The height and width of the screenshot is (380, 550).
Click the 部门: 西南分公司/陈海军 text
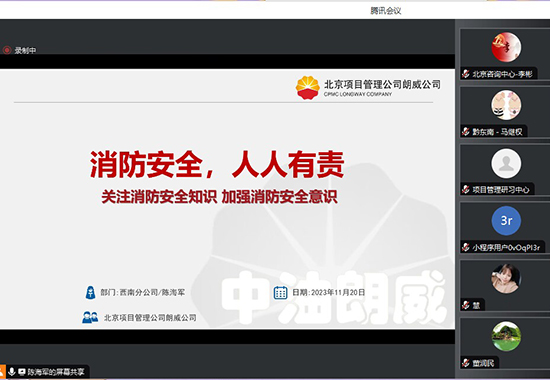[x=142, y=292]
